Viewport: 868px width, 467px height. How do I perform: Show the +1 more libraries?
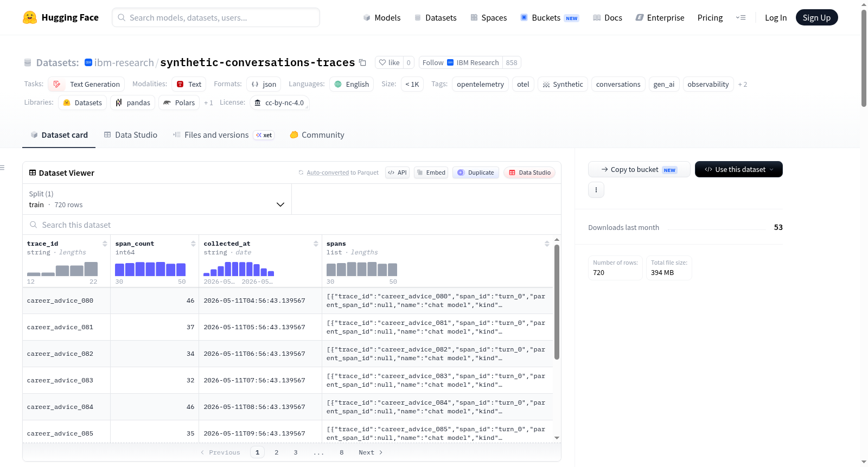click(208, 103)
